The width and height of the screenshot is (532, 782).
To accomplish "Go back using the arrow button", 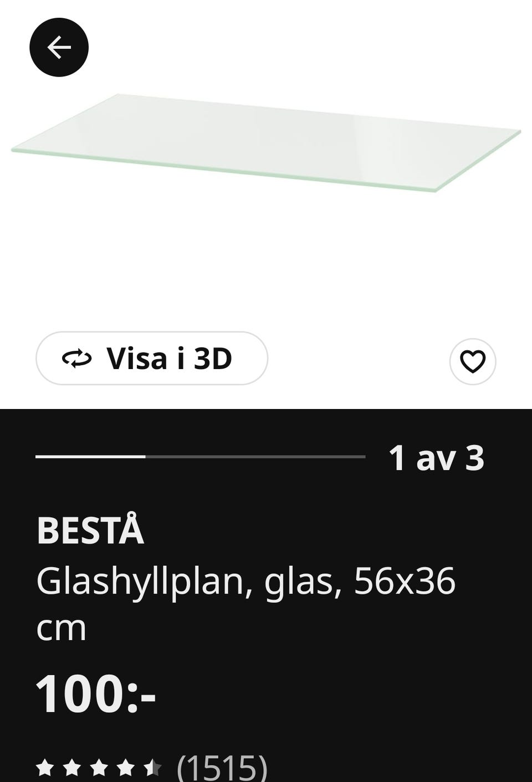I will pos(59,48).
